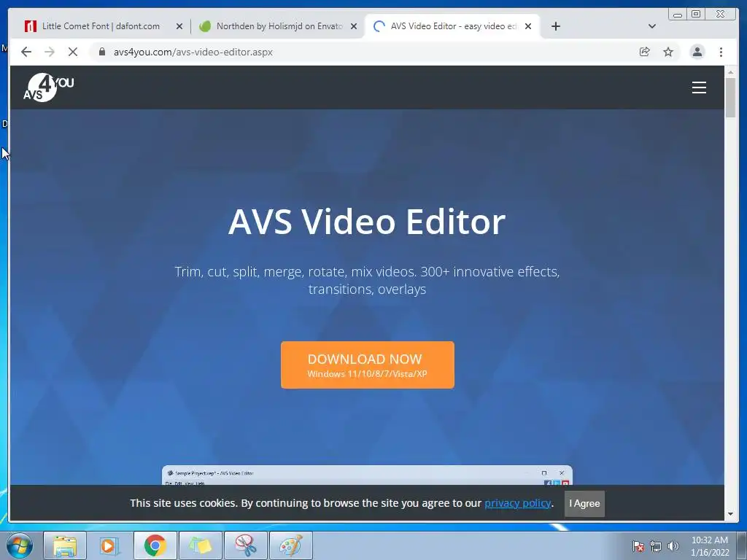Screen dimensions: 747x560
Task: Click the forward navigation arrow
Action: coord(50,52)
